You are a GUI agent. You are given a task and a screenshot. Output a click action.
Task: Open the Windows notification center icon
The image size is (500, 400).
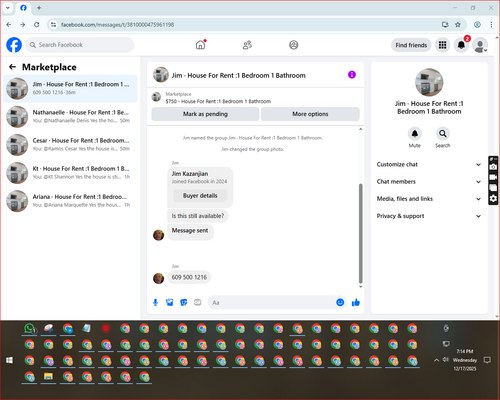487,360
